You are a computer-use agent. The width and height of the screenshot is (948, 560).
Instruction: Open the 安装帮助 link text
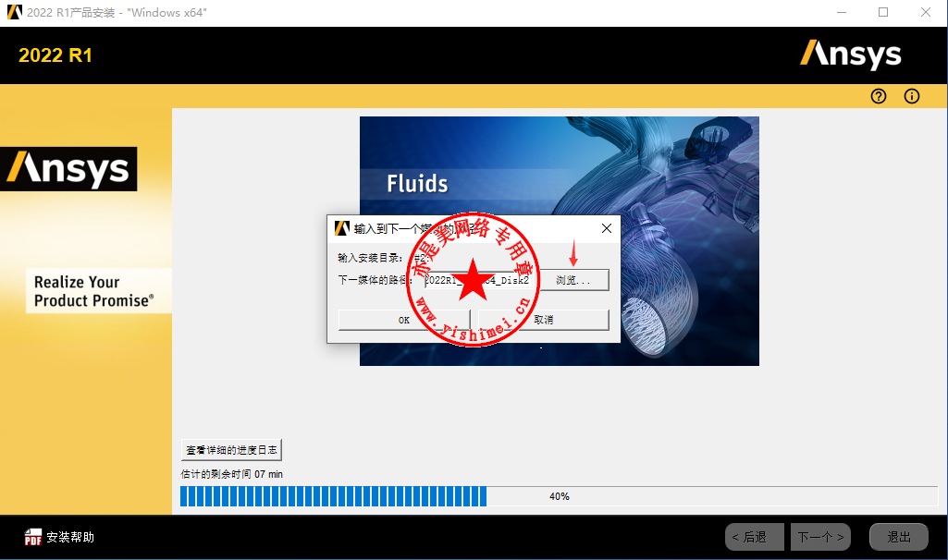(x=70, y=537)
